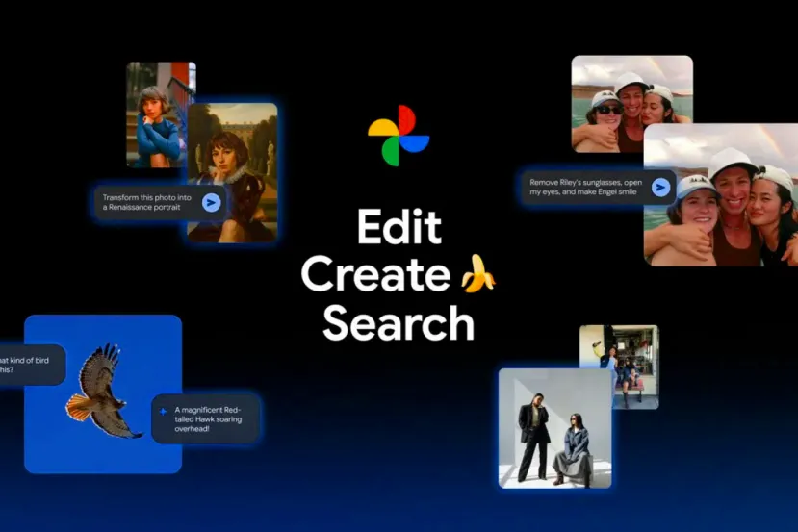Open the original photo of woman in blue sweater
The height and width of the screenshot is (532, 798).
[157, 114]
